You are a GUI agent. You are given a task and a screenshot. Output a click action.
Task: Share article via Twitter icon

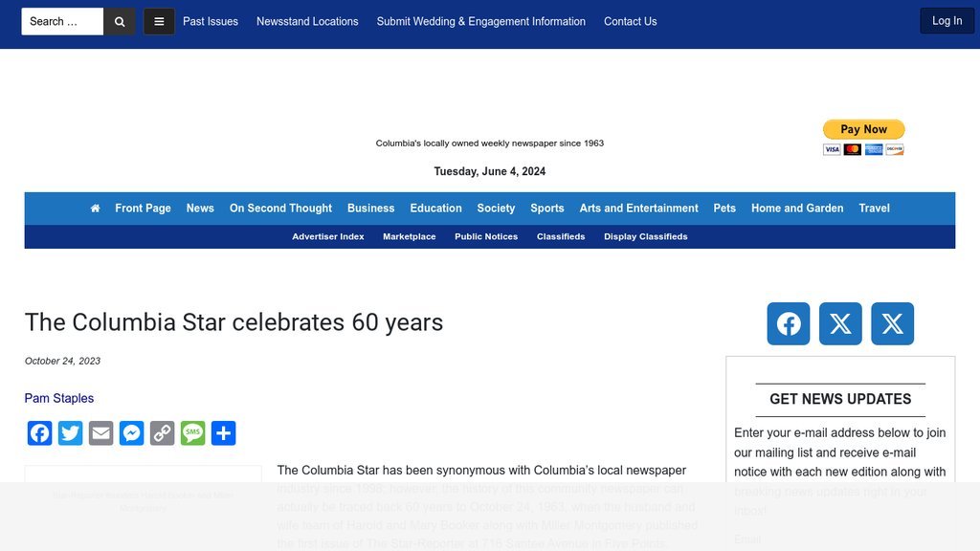(71, 433)
